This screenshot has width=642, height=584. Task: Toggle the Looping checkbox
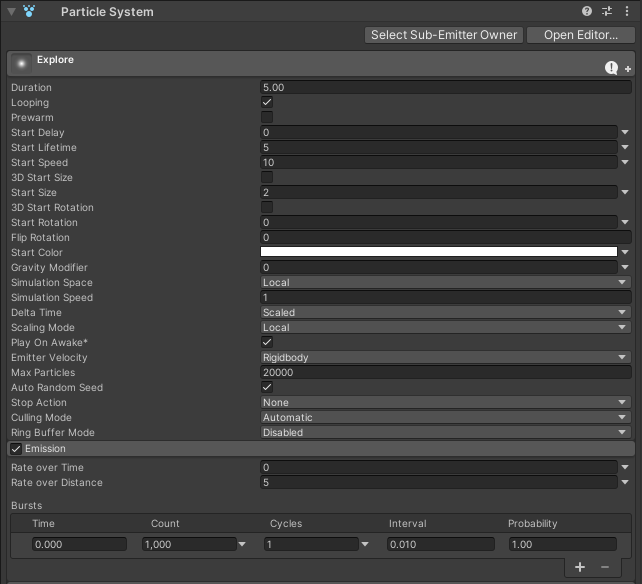(x=267, y=102)
